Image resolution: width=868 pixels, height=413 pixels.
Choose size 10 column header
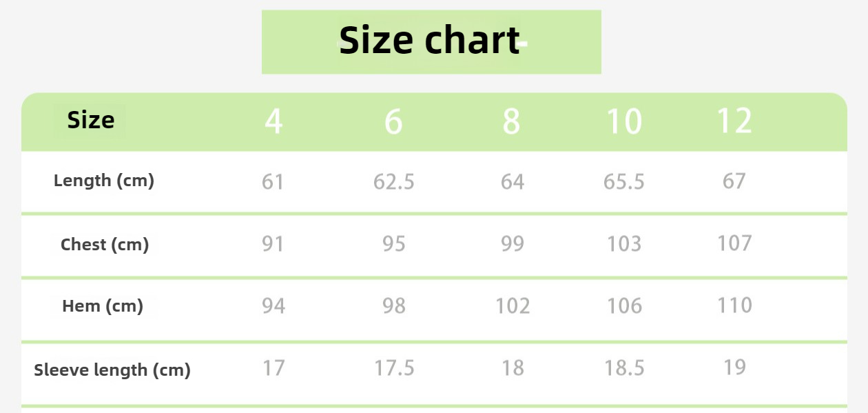pyautogui.click(x=624, y=121)
